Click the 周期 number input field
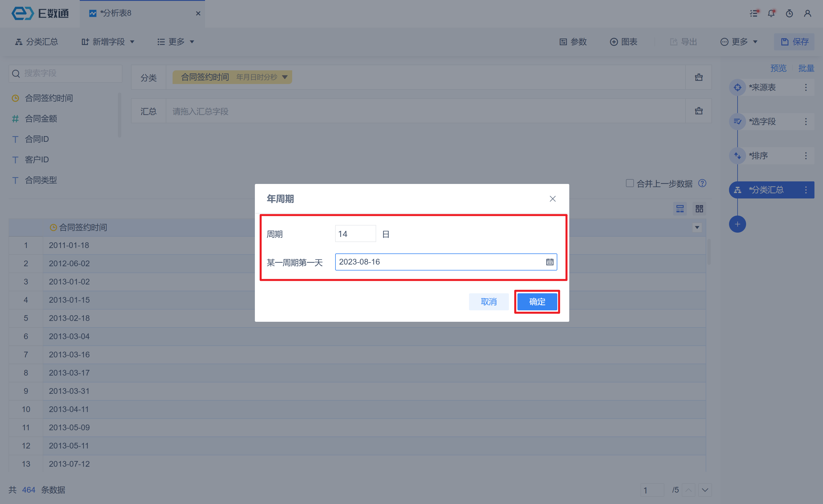 pos(355,234)
